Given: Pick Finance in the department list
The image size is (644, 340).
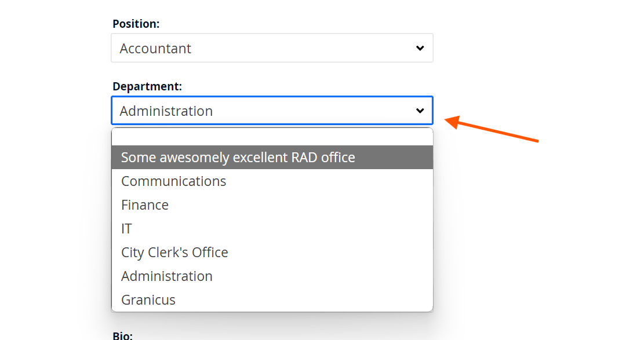Looking at the screenshot, I should click(x=272, y=205).
